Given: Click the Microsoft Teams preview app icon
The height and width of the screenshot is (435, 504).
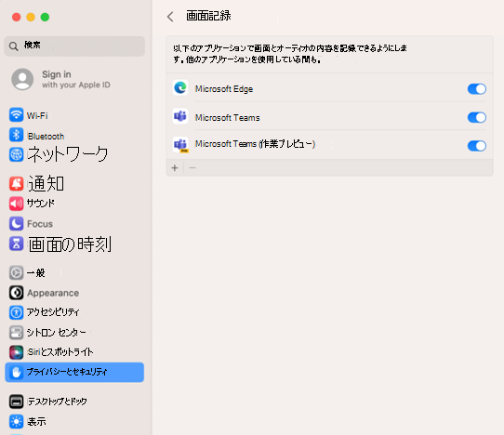Looking at the screenshot, I should coord(180,145).
